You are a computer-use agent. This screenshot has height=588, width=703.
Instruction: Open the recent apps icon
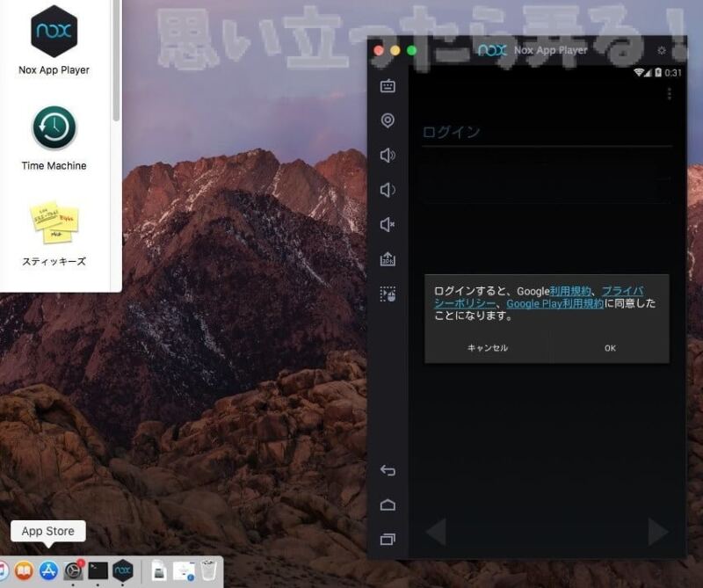(388, 539)
